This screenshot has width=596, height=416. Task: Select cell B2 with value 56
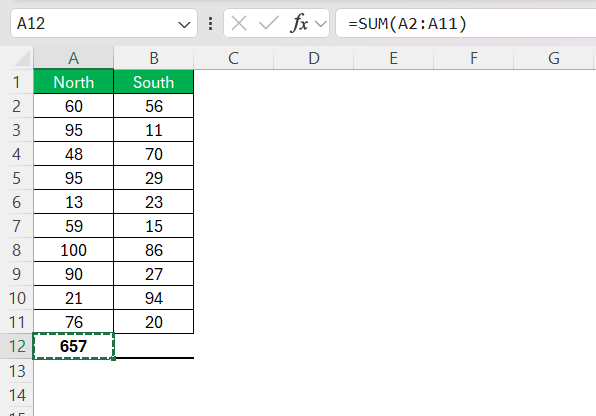tap(154, 106)
